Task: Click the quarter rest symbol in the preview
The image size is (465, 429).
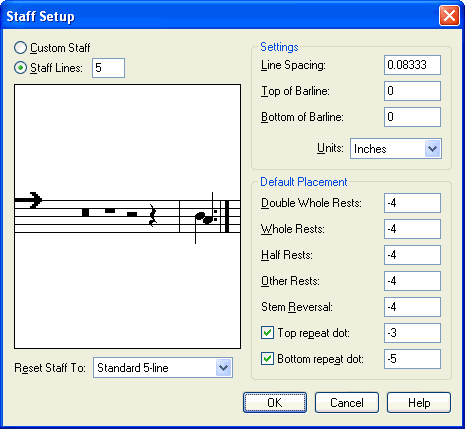Action: coord(153,215)
